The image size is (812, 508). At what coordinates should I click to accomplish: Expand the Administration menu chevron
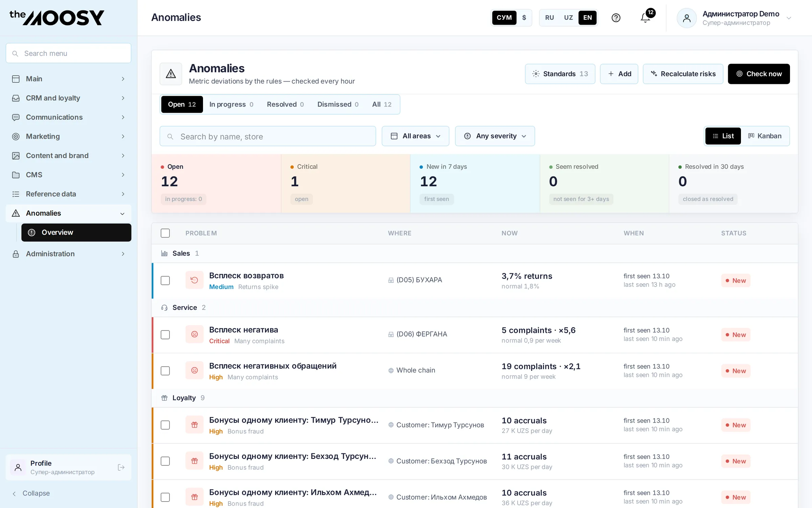click(x=123, y=254)
